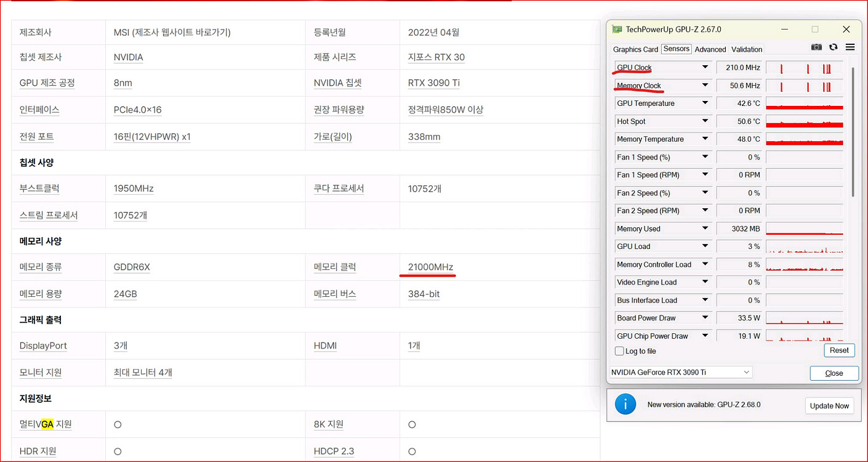Image resolution: width=868 pixels, height=462 pixels.
Task: Enable the Log to file checkbox
Action: point(620,351)
